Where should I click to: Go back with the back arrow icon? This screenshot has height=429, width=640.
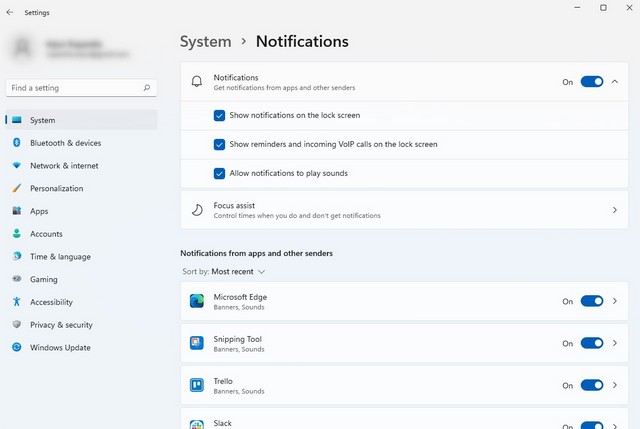click(10, 12)
